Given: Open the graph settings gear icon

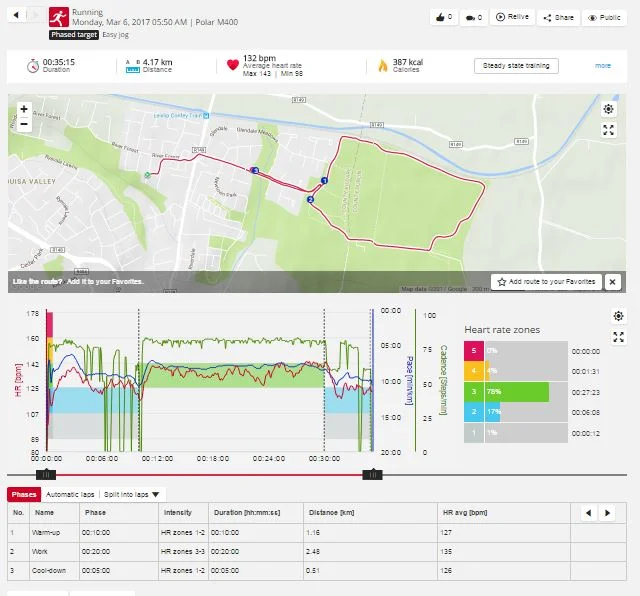Looking at the screenshot, I should [618, 316].
